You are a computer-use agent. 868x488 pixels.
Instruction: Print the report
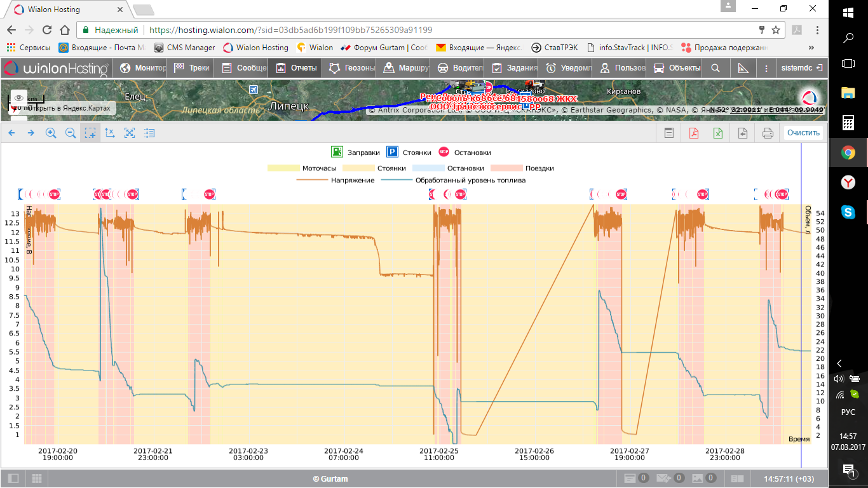click(767, 133)
